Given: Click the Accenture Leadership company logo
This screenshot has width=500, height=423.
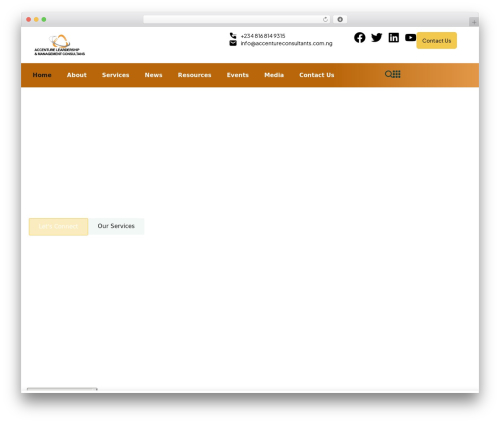Looking at the screenshot, I should [x=60, y=45].
